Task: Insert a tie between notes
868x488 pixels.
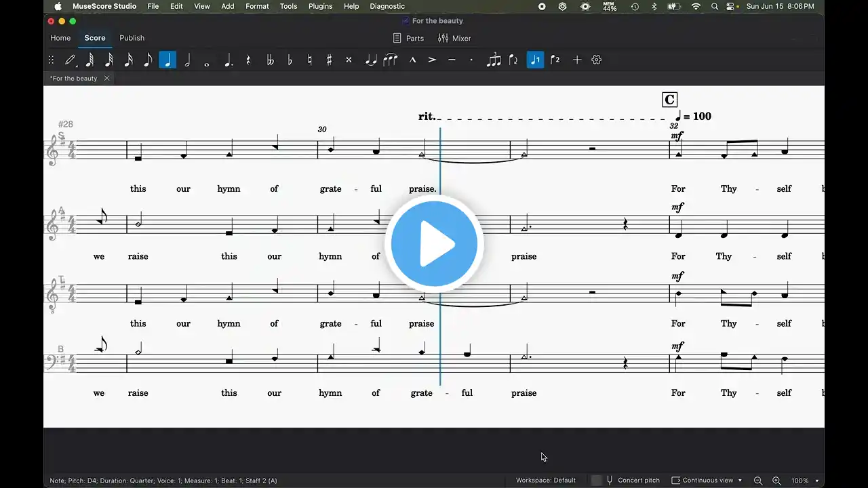Action: coord(370,60)
